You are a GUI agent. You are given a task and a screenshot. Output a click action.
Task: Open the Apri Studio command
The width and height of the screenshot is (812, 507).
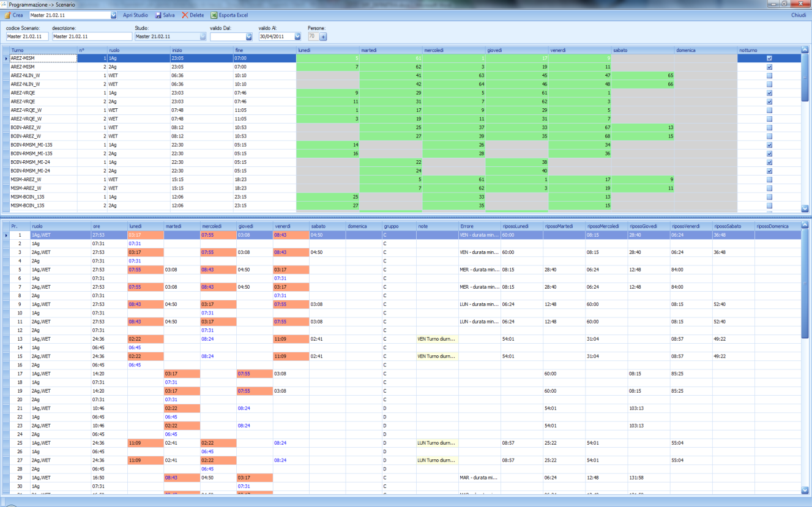click(x=135, y=15)
